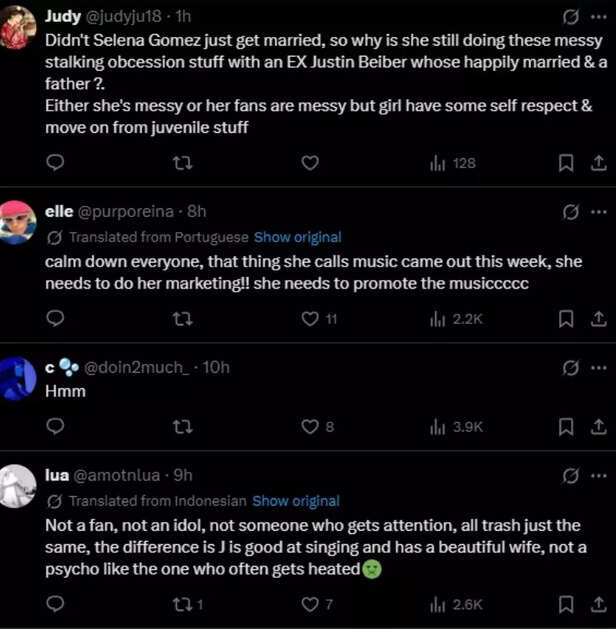Share Judy's tweet

coord(598,163)
